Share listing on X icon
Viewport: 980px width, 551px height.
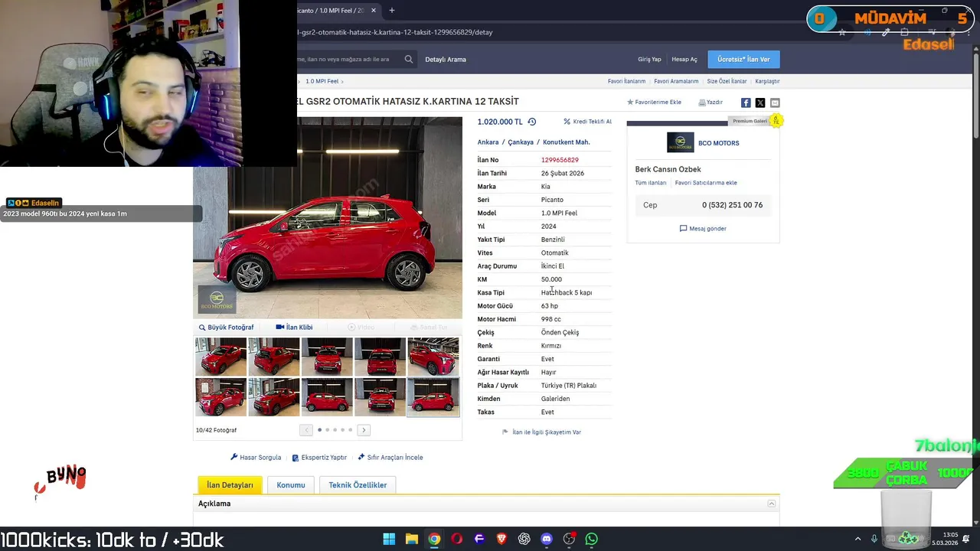tap(760, 103)
